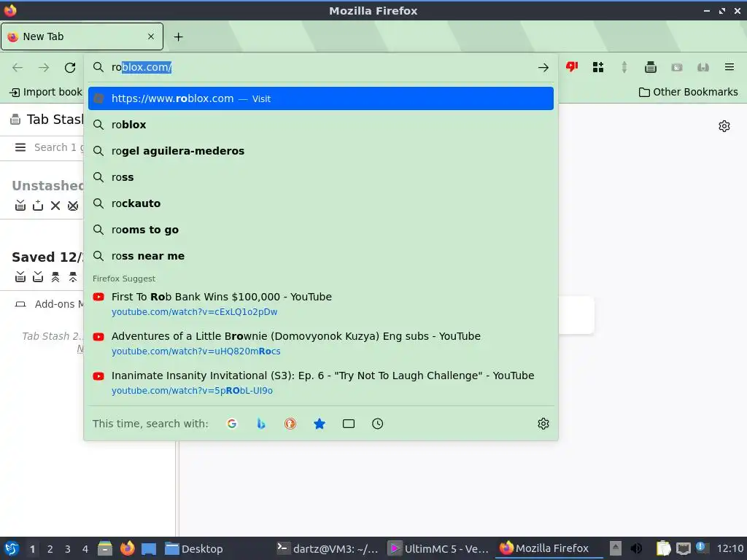This screenshot has width=747, height=560.
Task: Click the Saved 12/ group heading
Action: (x=47, y=257)
